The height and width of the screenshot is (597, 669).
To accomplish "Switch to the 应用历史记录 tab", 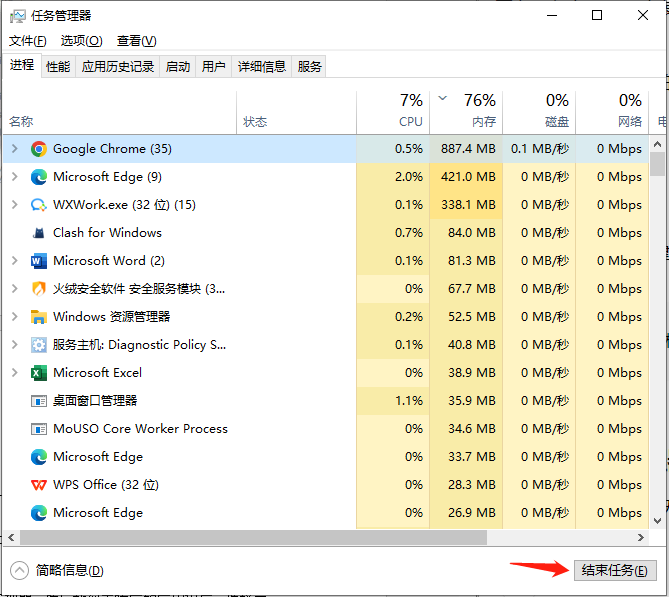I will coord(118,67).
